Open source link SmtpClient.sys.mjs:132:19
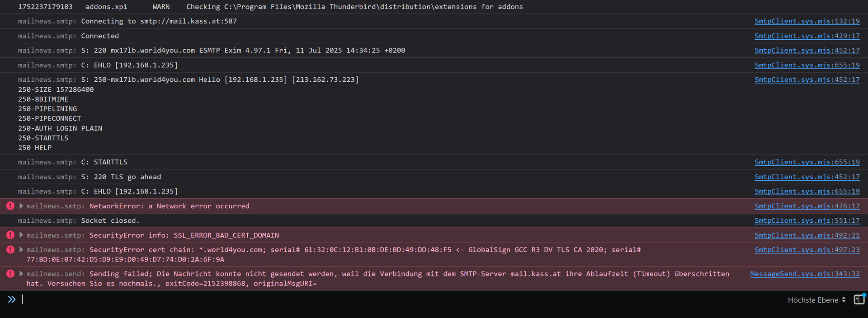Viewport: 868px width, 318px height. pyautogui.click(x=807, y=21)
